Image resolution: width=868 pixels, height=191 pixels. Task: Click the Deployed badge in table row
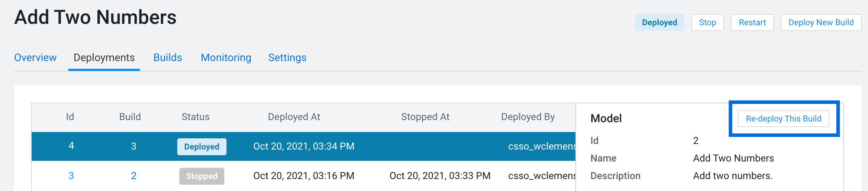pos(202,147)
